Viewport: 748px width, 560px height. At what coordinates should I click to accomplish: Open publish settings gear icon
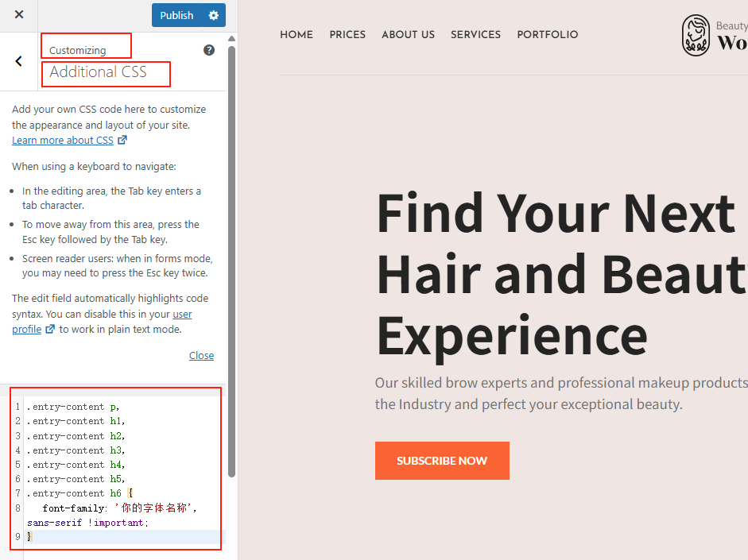[x=213, y=15]
